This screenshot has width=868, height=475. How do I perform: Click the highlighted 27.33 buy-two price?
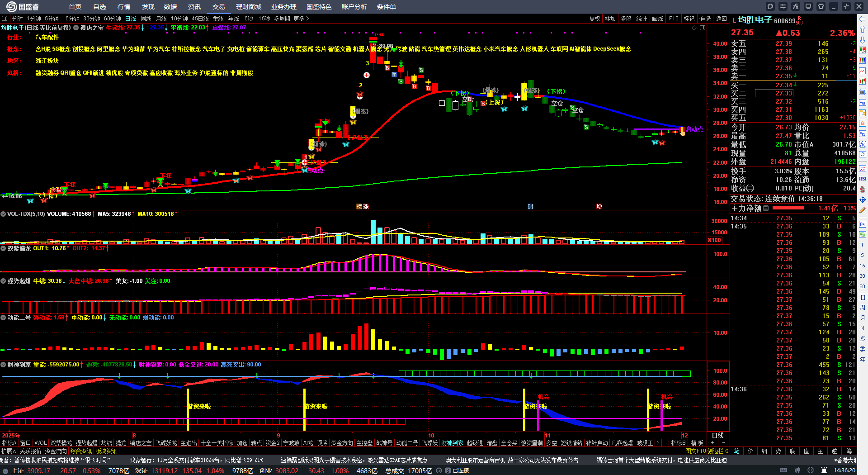point(774,93)
